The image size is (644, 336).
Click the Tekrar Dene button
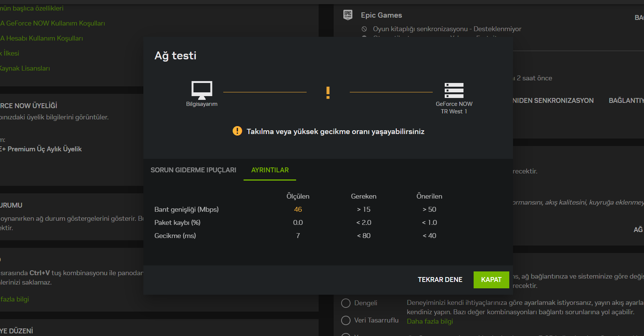(440, 280)
